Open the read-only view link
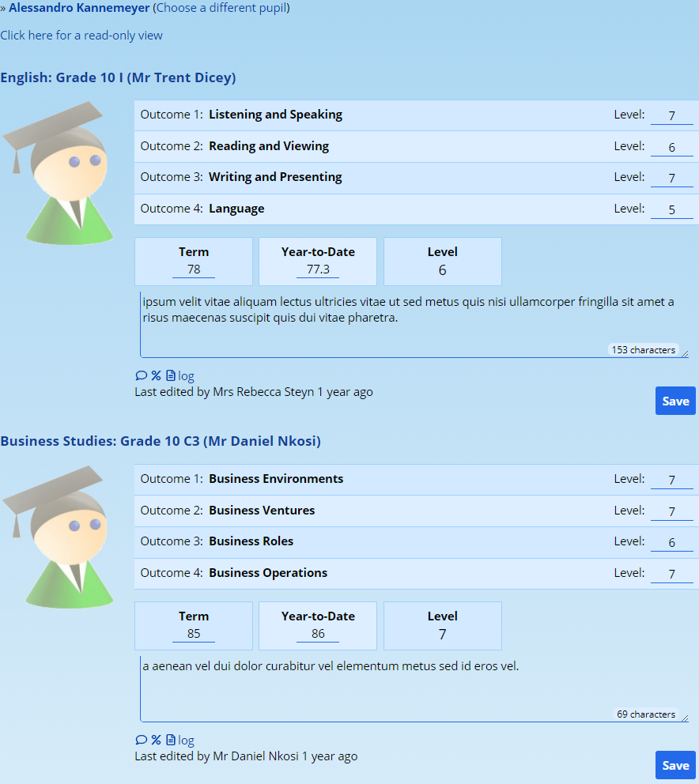The image size is (699, 784). 81,36
